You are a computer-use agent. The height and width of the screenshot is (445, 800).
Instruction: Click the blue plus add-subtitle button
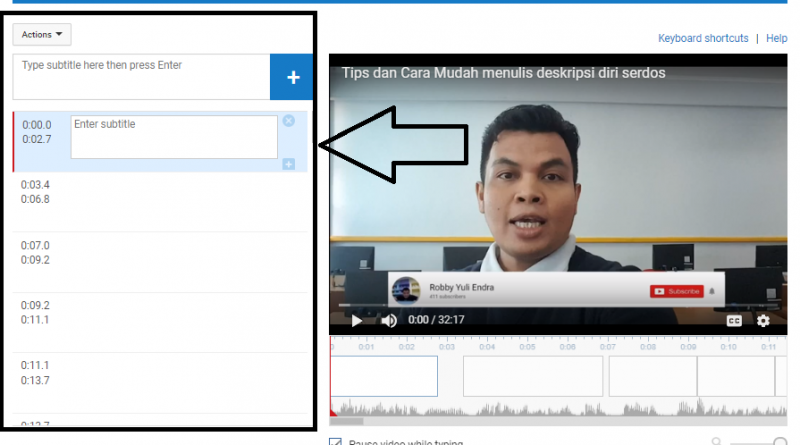pyautogui.click(x=292, y=77)
